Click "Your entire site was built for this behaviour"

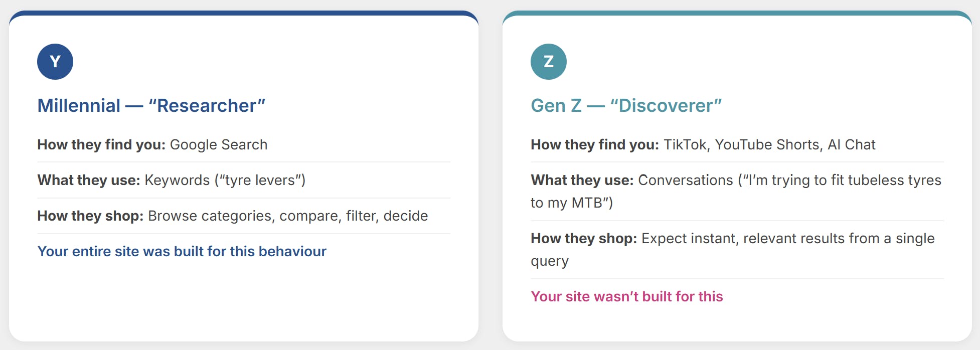[182, 251]
